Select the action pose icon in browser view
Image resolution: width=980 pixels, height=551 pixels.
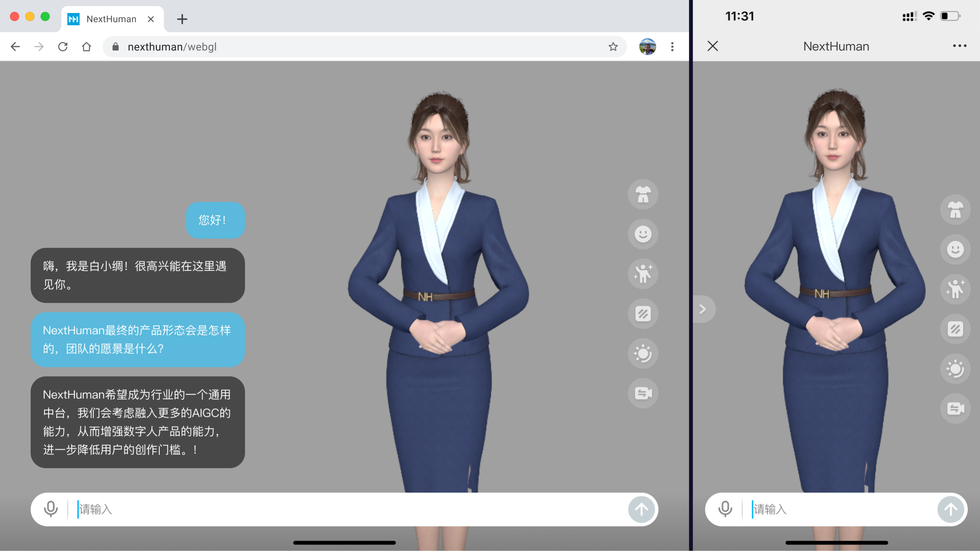point(643,274)
